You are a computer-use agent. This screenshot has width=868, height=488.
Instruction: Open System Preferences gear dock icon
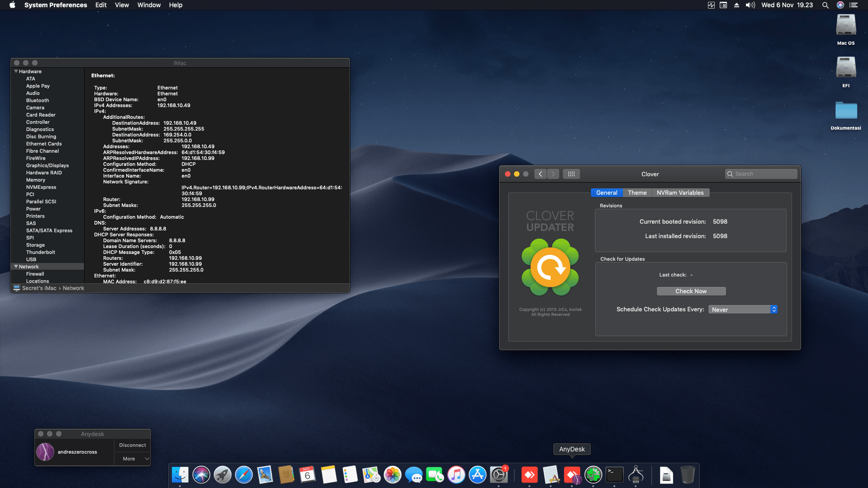(x=499, y=475)
